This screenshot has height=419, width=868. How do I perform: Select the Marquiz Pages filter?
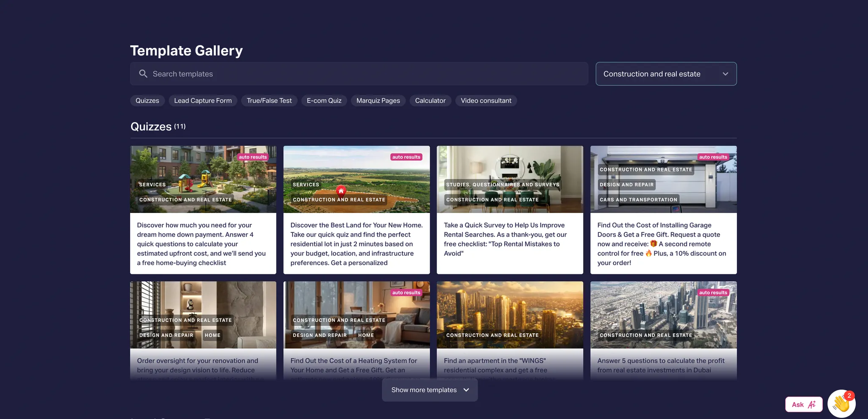click(378, 101)
